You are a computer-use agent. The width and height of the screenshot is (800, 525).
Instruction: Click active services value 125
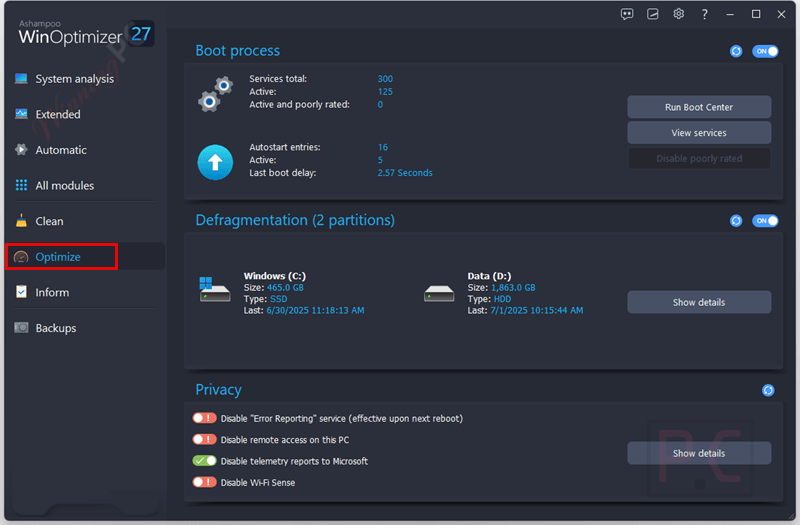pyautogui.click(x=385, y=92)
